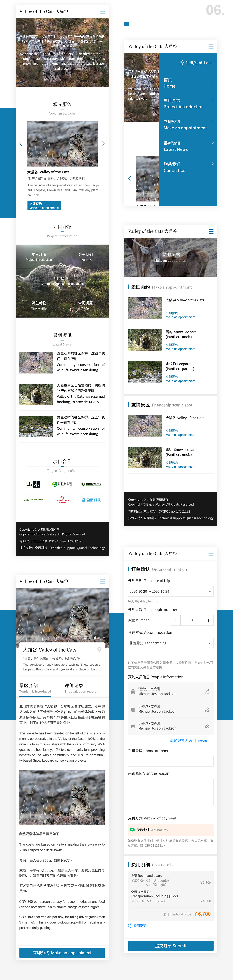Viewport: 233px width, 980px height.
Task: Select 首页 Home in the side menu
Action: [x=170, y=83]
